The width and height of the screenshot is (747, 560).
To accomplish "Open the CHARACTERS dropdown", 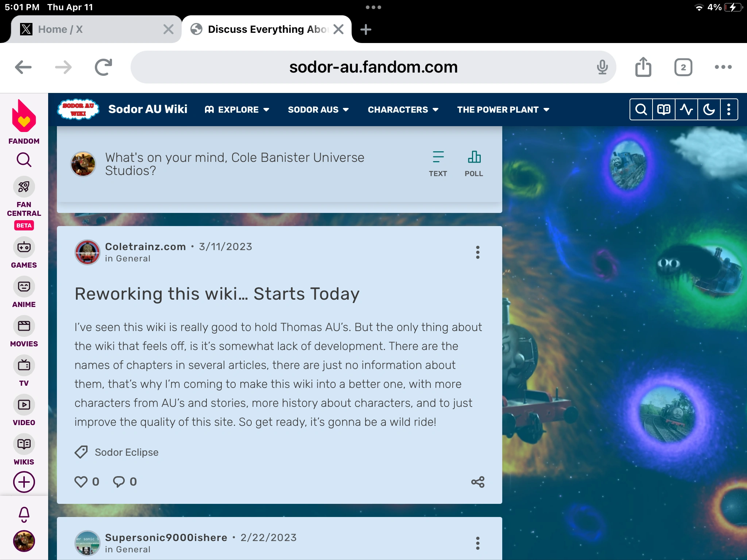I will pos(403,109).
